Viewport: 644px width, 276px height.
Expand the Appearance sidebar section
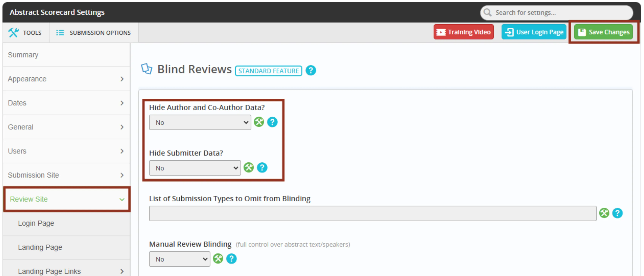coord(66,79)
